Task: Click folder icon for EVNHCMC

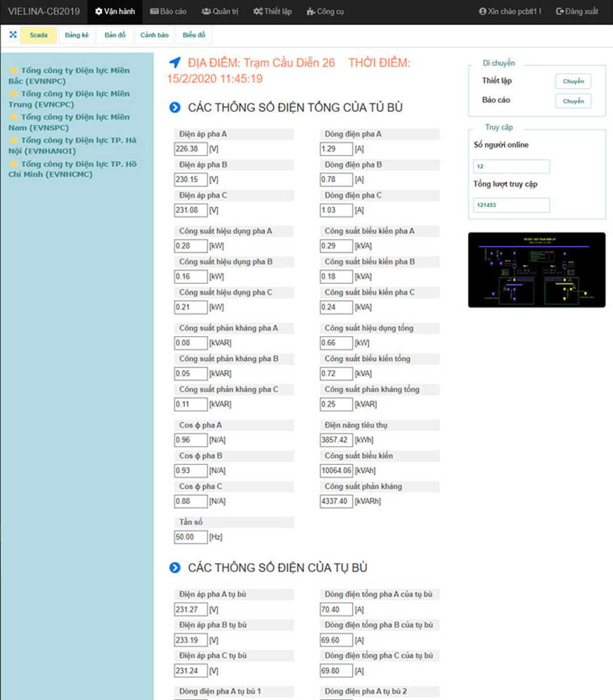Action: coord(14,164)
